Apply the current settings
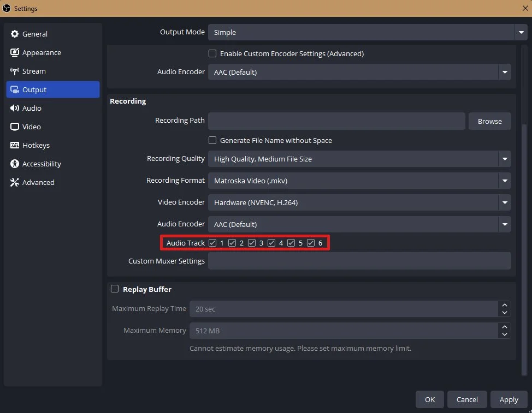This screenshot has height=413, width=532. tap(509, 399)
